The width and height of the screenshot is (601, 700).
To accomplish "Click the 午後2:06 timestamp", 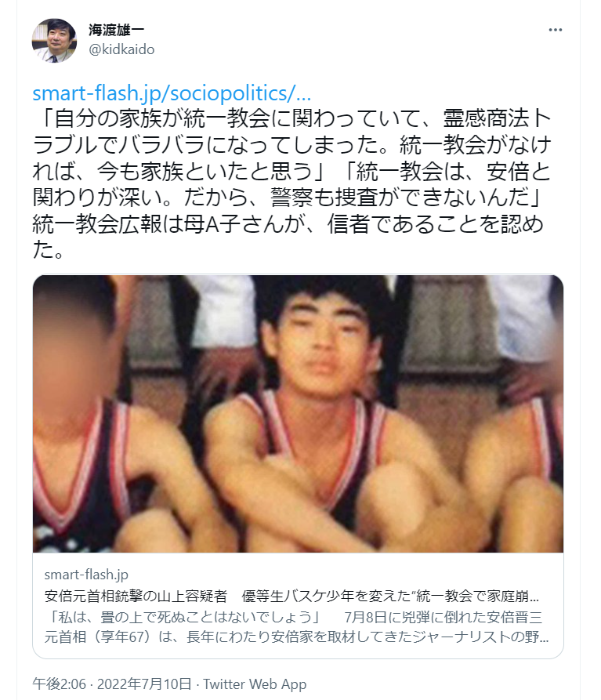I will (x=59, y=684).
